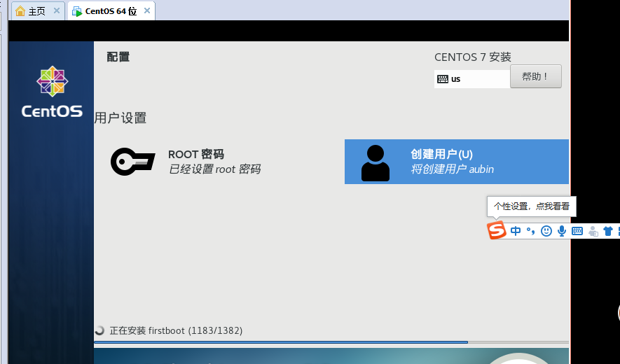Open 创建用户(U) settings
Image resolution: width=620 pixels, height=364 pixels.
(457, 162)
